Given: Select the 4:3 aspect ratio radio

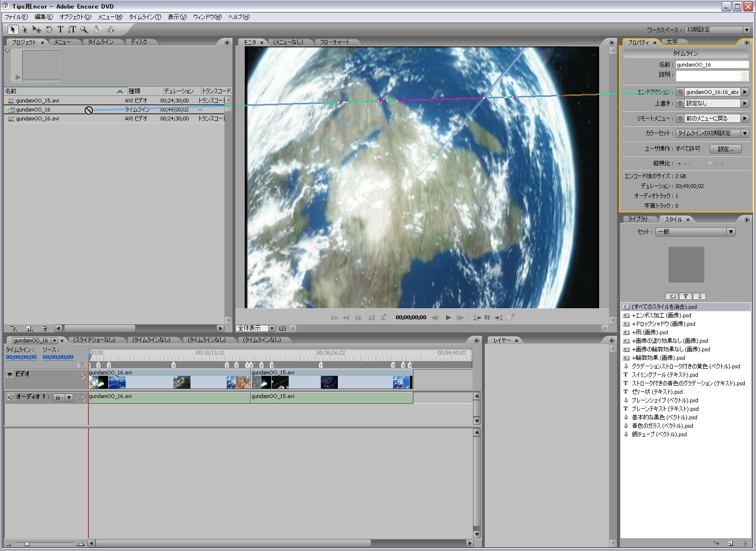Looking at the screenshot, I should pyautogui.click(x=679, y=164).
